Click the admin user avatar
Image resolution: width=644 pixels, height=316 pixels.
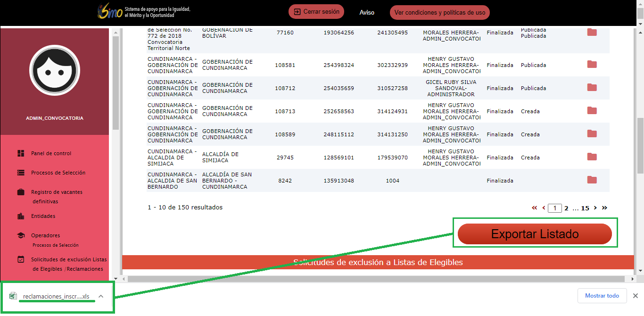click(55, 71)
